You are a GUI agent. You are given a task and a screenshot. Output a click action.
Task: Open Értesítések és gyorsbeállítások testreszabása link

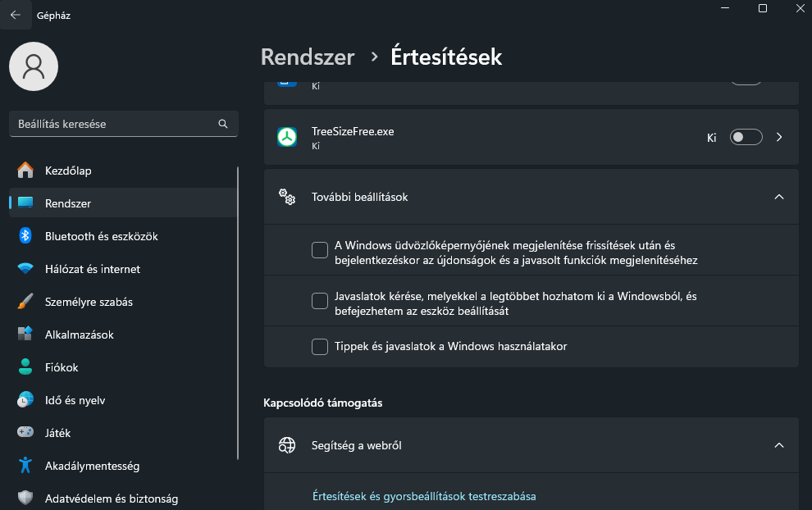pyautogui.click(x=424, y=496)
